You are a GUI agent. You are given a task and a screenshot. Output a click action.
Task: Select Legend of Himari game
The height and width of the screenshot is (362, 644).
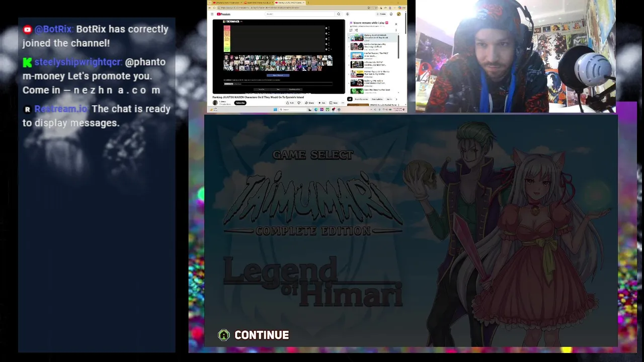tap(313, 282)
